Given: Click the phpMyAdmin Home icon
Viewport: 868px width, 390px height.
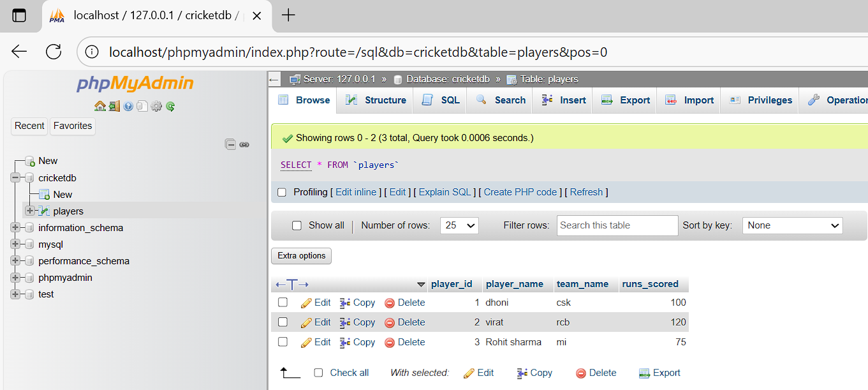Looking at the screenshot, I should coord(99,107).
